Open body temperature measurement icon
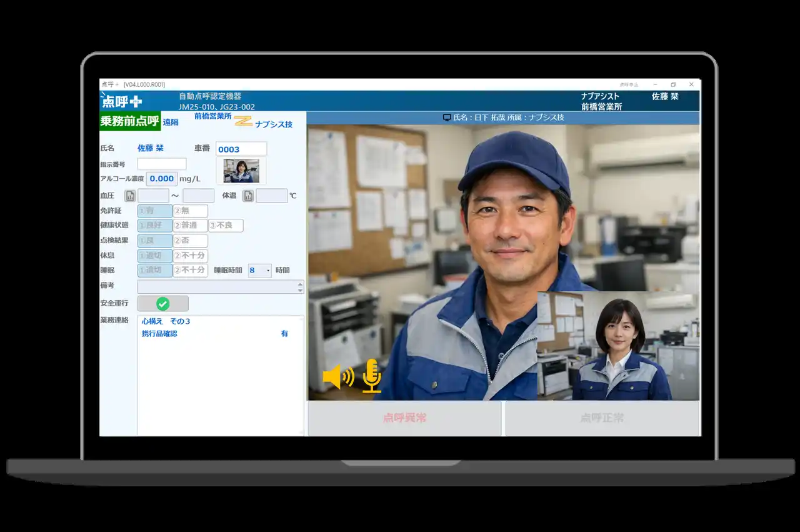800x532 pixels. coord(248,196)
